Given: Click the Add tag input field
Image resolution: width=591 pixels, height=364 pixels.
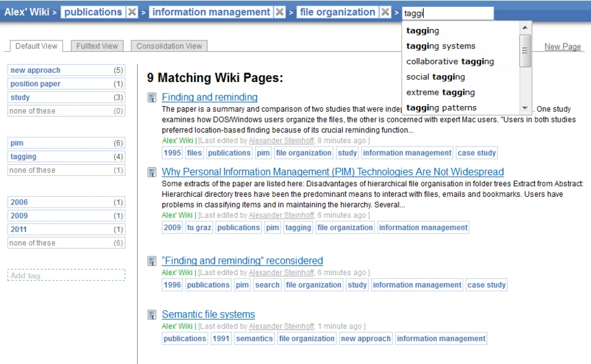Looking at the screenshot, I should click(x=66, y=276).
